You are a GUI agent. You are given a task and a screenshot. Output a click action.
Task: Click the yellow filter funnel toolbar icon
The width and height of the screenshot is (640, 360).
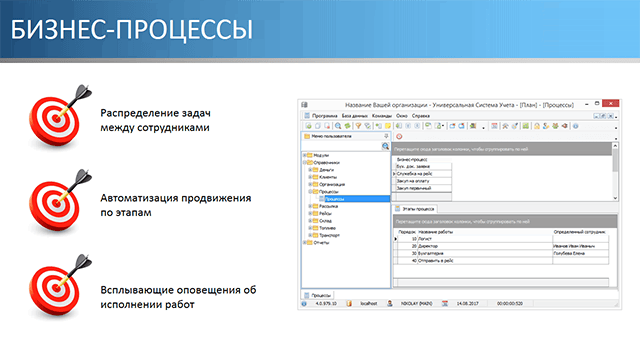click(358, 126)
